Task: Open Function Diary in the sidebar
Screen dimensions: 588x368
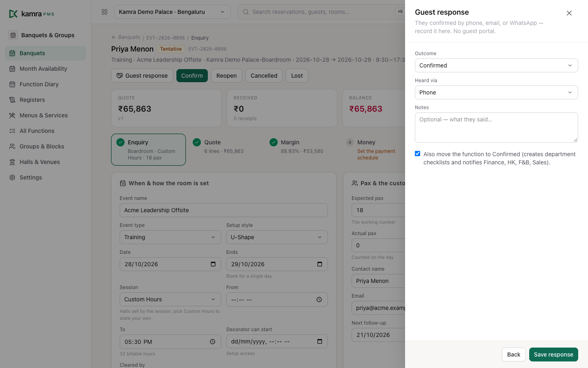Action: 45,84
